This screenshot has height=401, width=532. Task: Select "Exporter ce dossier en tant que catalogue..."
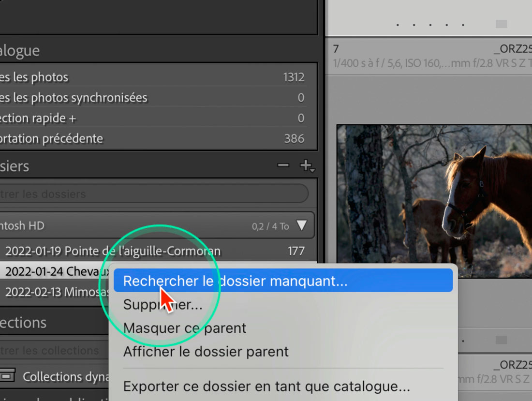coord(266,386)
